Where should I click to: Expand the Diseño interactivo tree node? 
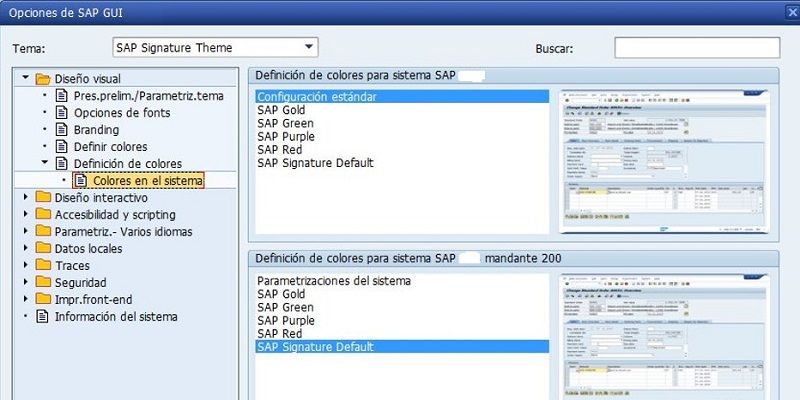tap(26, 197)
